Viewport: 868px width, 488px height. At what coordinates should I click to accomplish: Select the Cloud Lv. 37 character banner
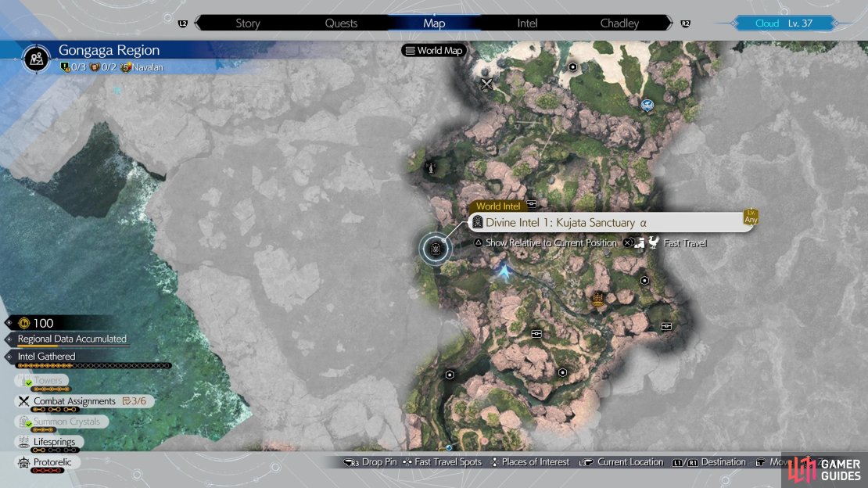(784, 23)
